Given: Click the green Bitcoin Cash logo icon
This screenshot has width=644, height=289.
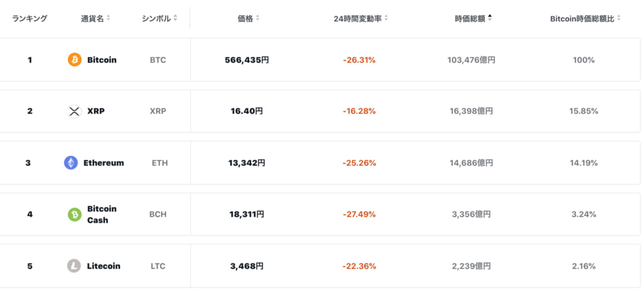Looking at the screenshot, I should click(x=75, y=214).
